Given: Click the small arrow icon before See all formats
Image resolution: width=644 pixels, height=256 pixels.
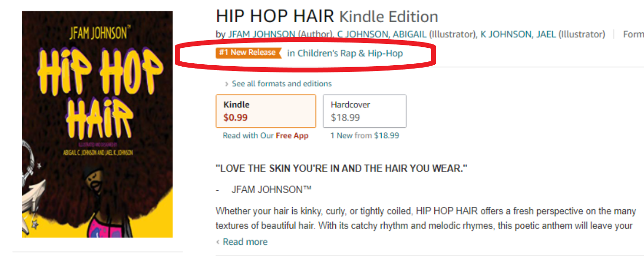Looking at the screenshot, I should [x=227, y=84].
